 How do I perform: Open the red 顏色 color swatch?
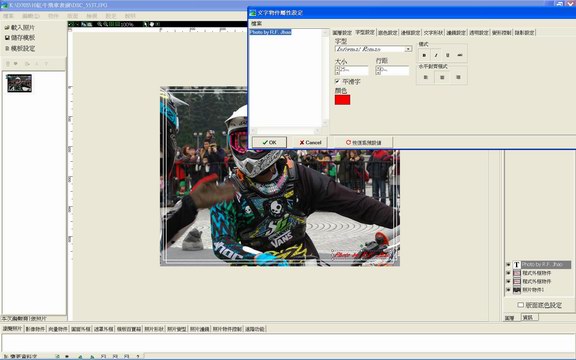(342, 100)
